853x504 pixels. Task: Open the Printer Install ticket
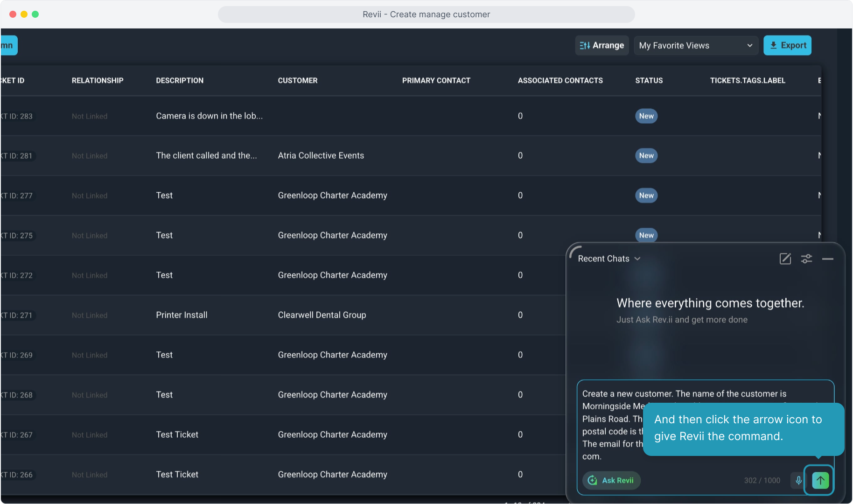click(182, 315)
